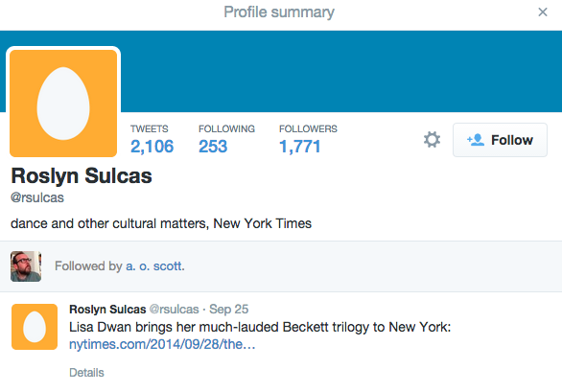
Task: Click the tweet text about Lisa Dwan
Action: click(260, 327)
